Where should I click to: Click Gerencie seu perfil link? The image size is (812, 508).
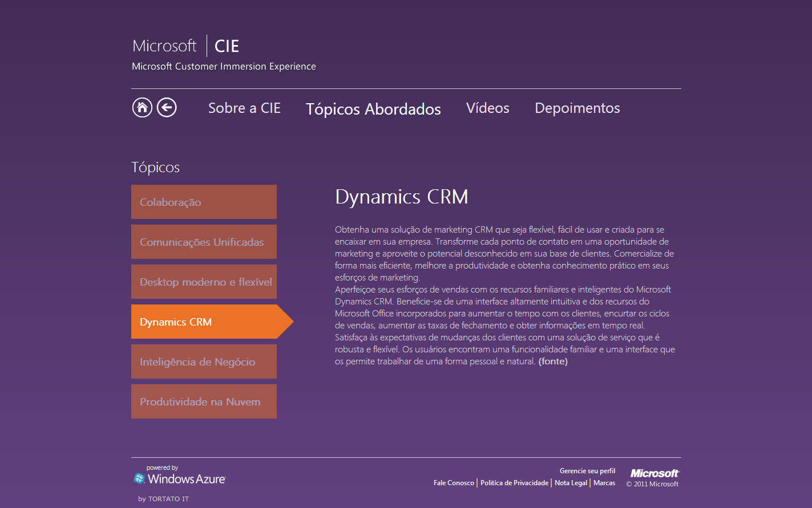tap(587, 471)
